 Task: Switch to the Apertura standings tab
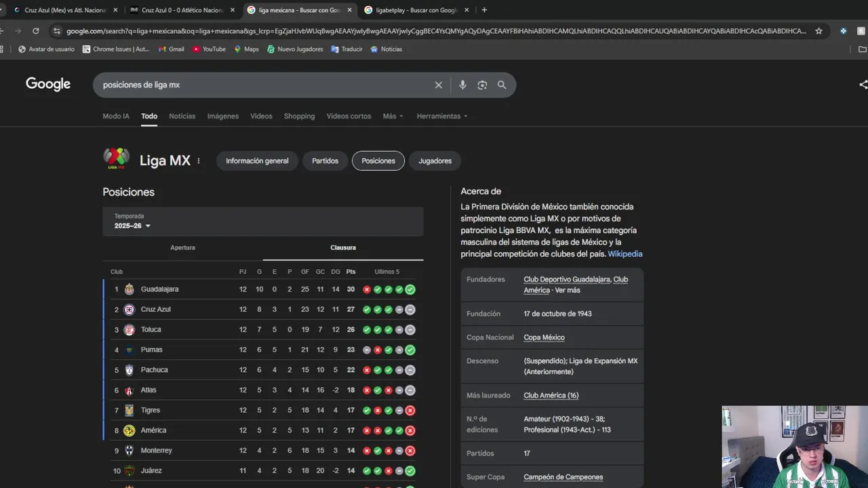[182, 247]
